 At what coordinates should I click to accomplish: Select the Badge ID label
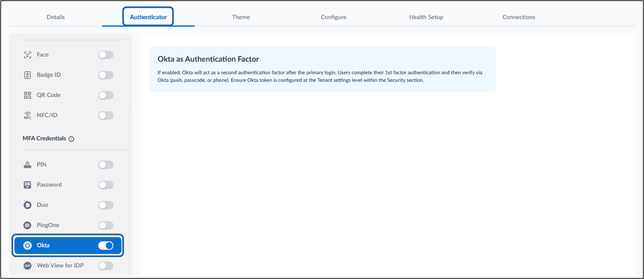click(x=49, y=75)
